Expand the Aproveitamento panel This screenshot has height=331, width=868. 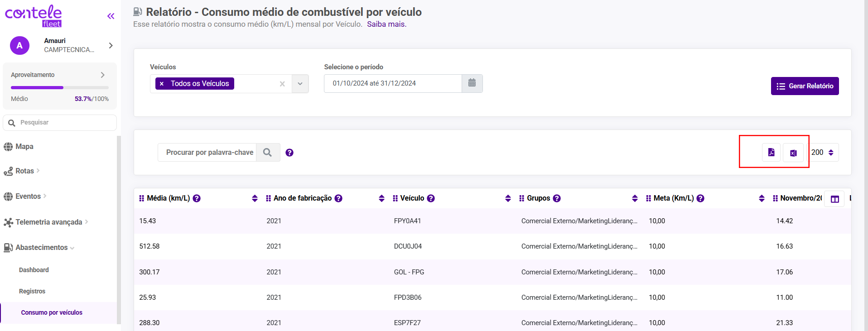[x=103, y=75]
